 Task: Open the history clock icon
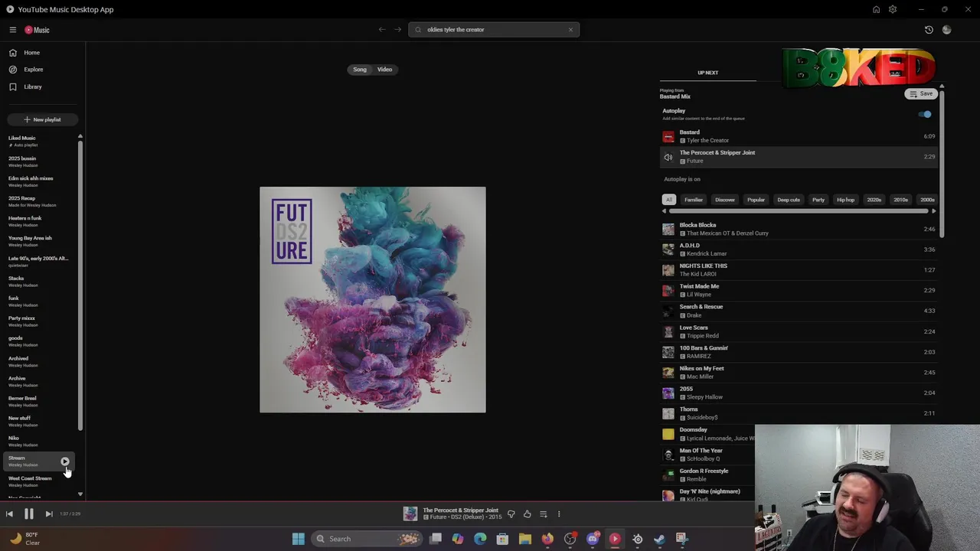point(929,30)
